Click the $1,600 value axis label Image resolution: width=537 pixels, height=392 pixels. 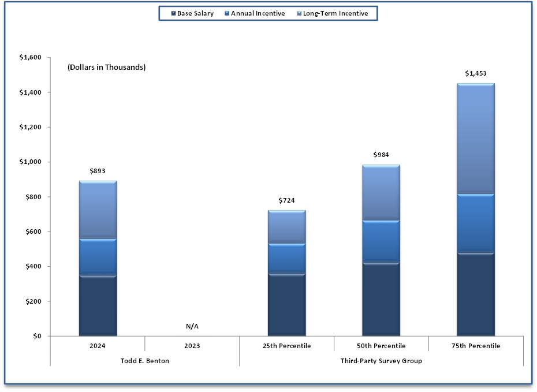pos(30,58)
